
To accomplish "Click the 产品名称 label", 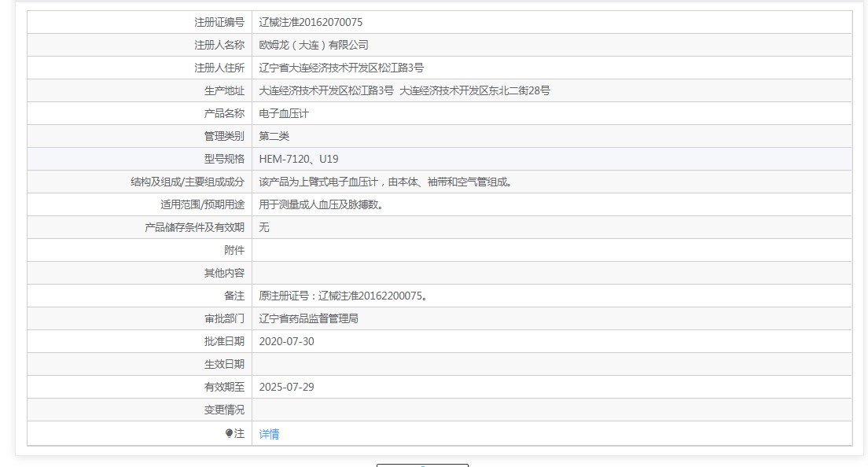I will [x=224, y=113].
